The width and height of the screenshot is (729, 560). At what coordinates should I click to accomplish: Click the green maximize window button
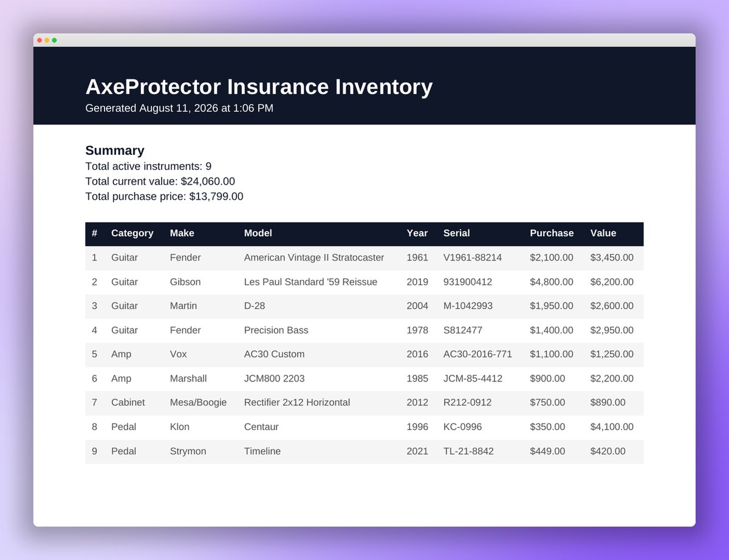[54, 40]
